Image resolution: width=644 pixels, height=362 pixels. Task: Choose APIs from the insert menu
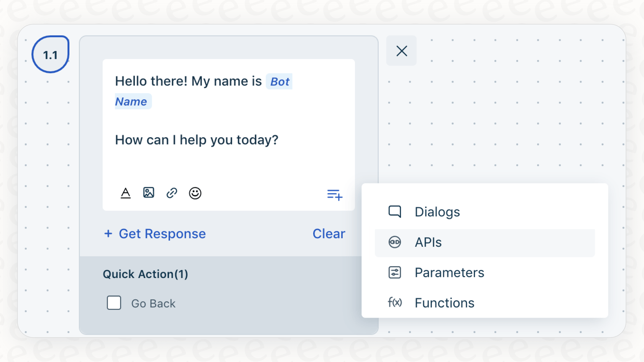(x=428, y=242)
